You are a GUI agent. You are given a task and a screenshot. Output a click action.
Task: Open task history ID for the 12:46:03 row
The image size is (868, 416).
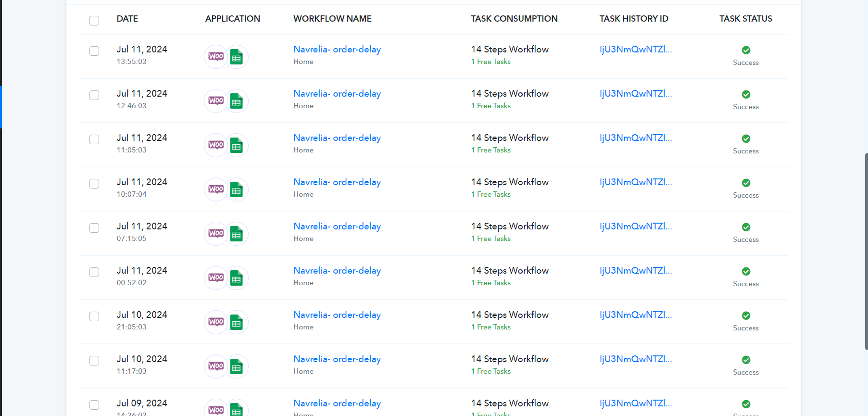[636, 94]
